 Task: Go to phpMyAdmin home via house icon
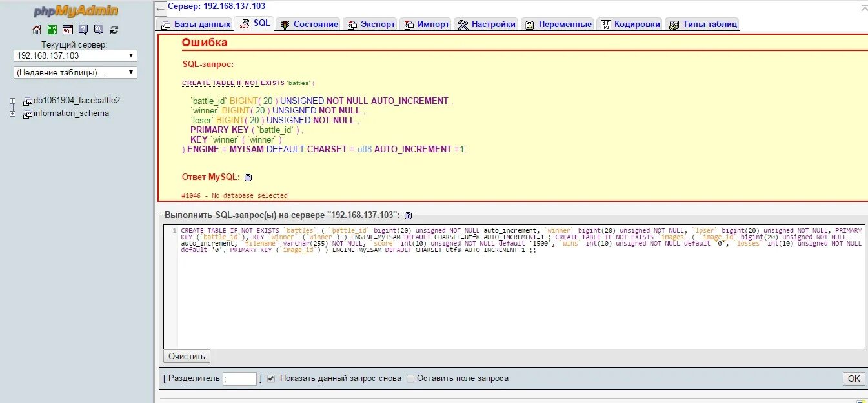click(37, 30)
